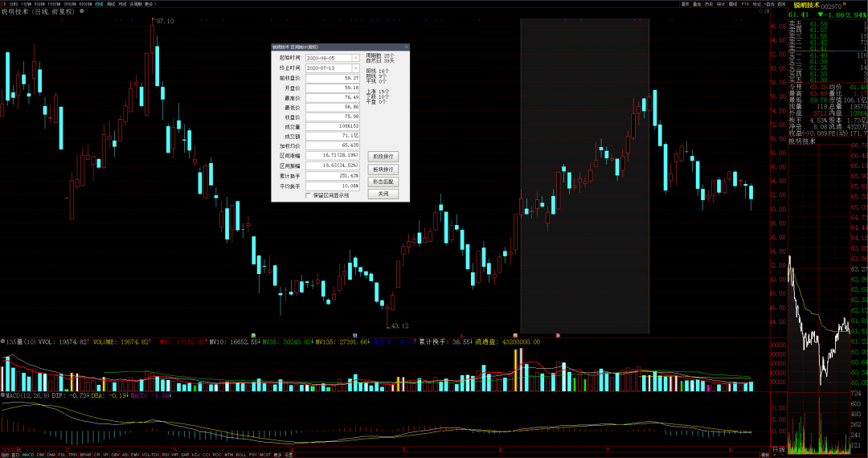Select the BOLL indicator tab

point(241,455)
